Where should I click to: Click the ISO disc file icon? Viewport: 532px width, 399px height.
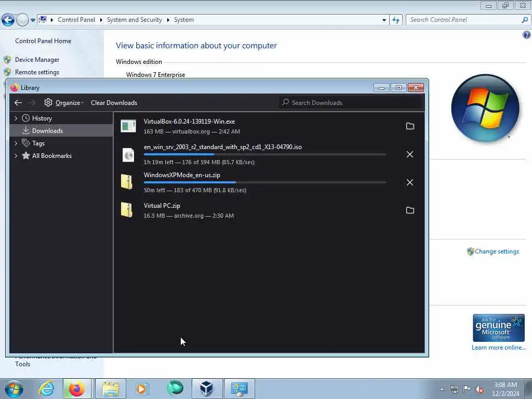click(128, 155)
